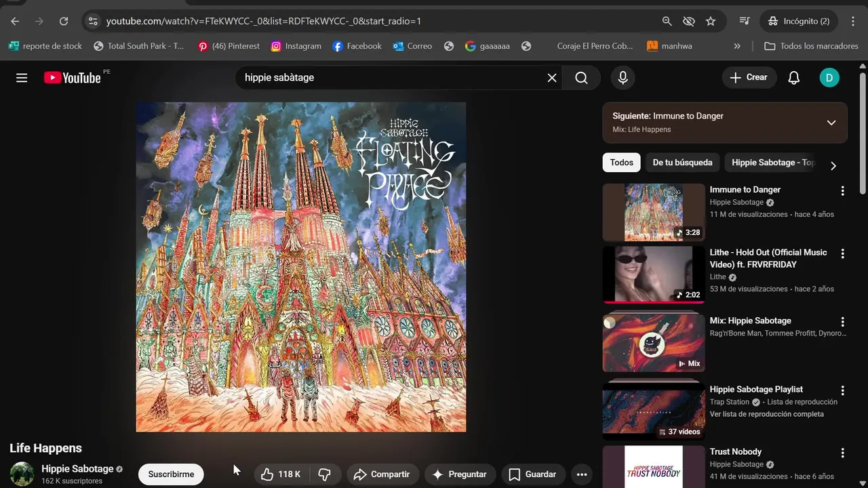Open the Hippie Sabotage Playlist title
This screenshot has height=488, width=868.
coord(756,390)
